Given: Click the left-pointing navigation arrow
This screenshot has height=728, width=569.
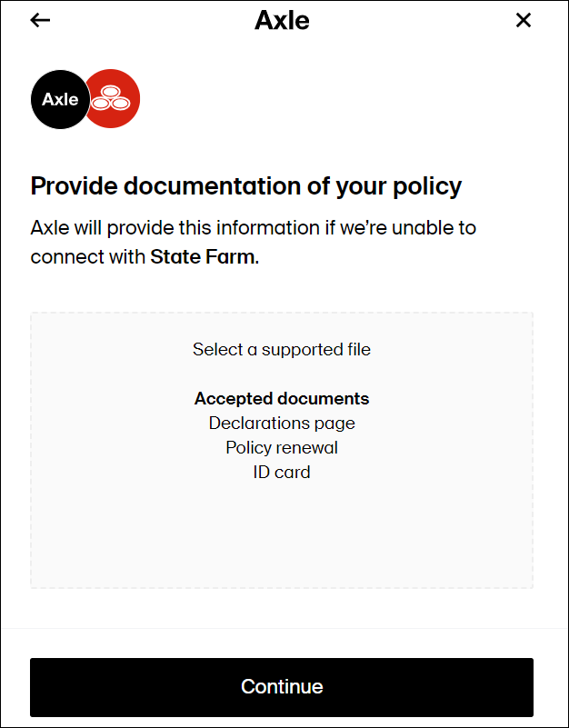Looking at the screenshot, I should (40, 20).
